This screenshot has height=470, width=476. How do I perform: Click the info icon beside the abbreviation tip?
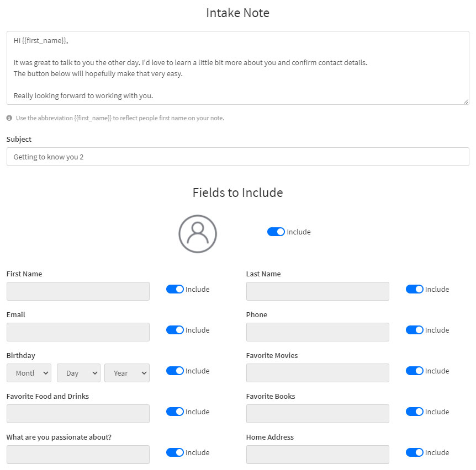tap(9, 117)
